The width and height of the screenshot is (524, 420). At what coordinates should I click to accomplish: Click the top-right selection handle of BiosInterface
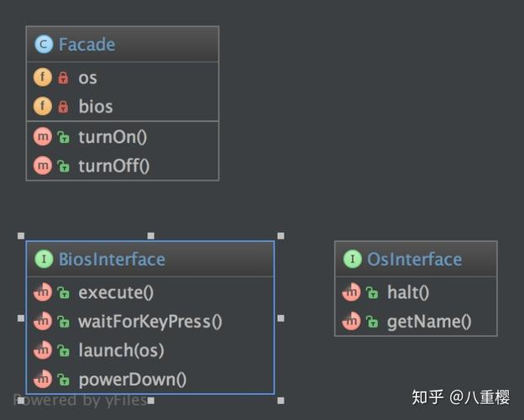point(281,236)
